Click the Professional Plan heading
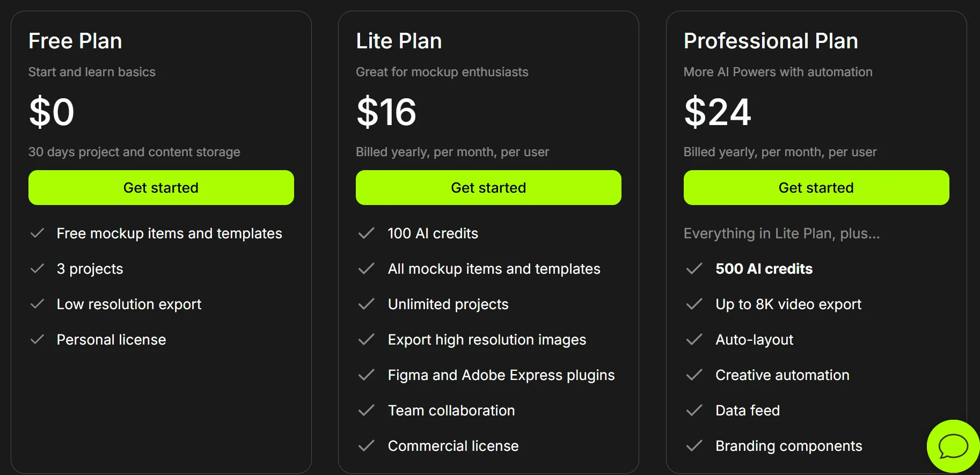 [x=771, y=41]
